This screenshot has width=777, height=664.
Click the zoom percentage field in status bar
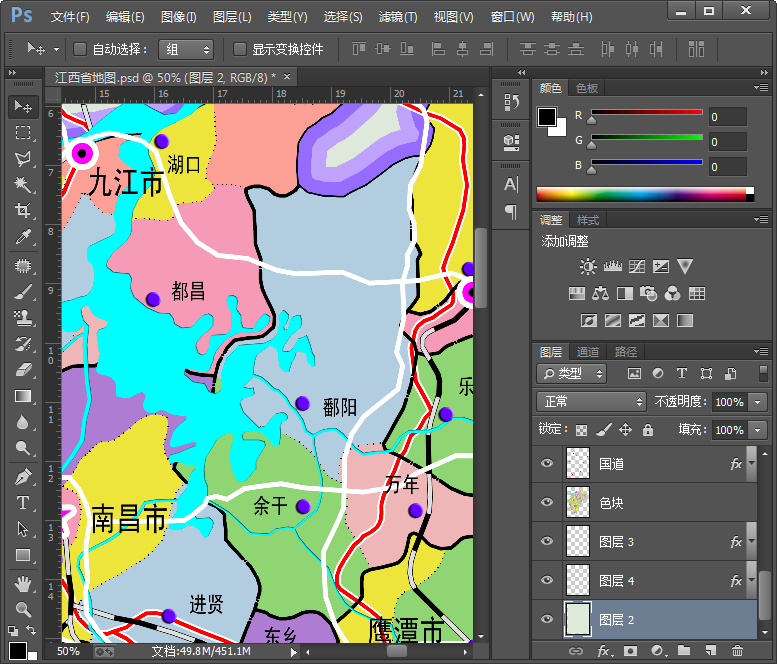(70, 651)
